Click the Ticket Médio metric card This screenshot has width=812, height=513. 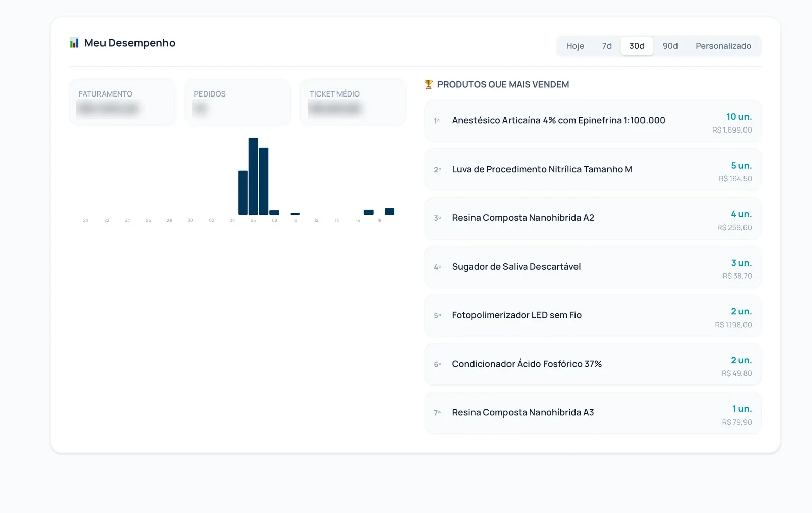(x=353, y=102)
